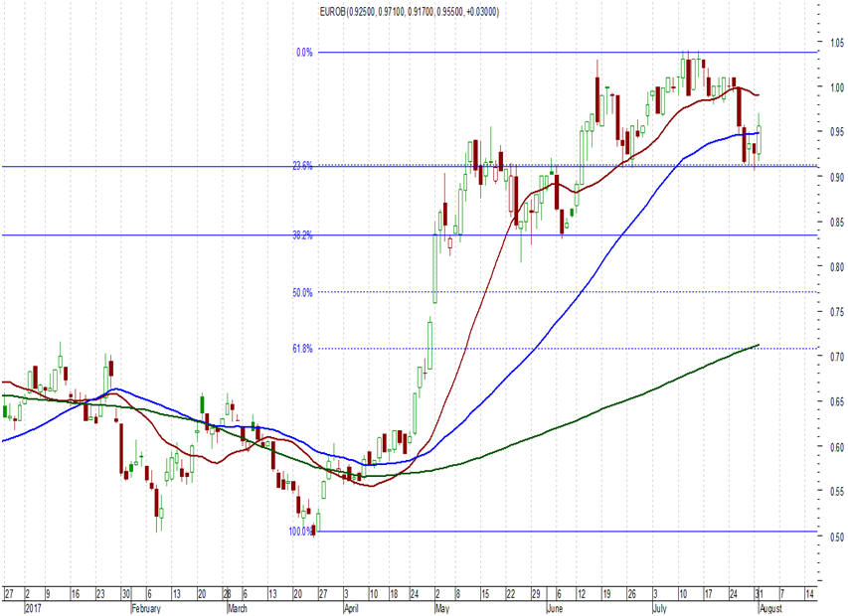
Task: Select the 23.6% Fibonacci level label
Action: (x=302, y=166)
